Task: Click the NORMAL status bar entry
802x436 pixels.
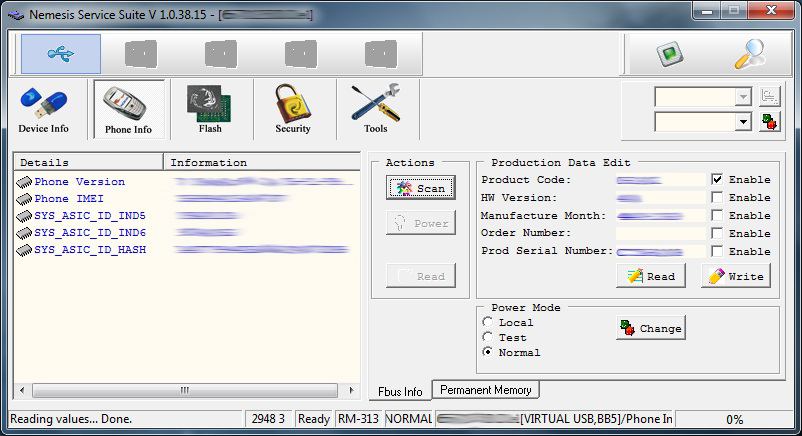Action: 409,419
